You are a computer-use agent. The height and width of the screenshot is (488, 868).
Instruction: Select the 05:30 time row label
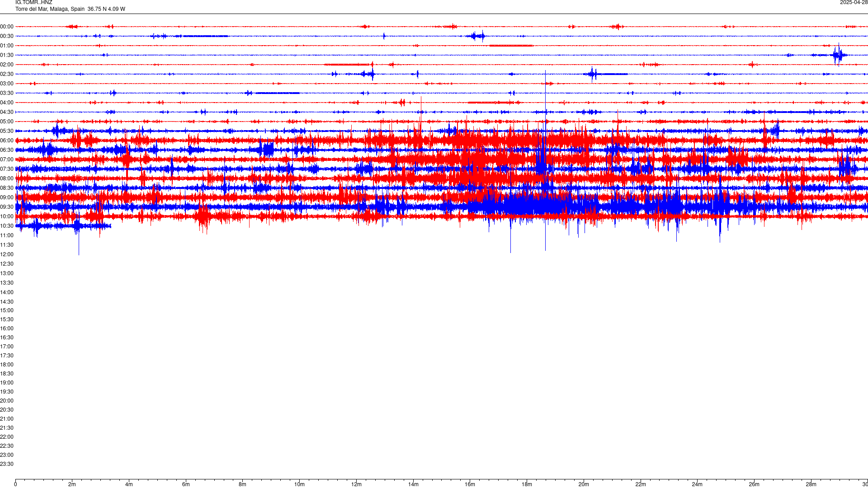7,131
